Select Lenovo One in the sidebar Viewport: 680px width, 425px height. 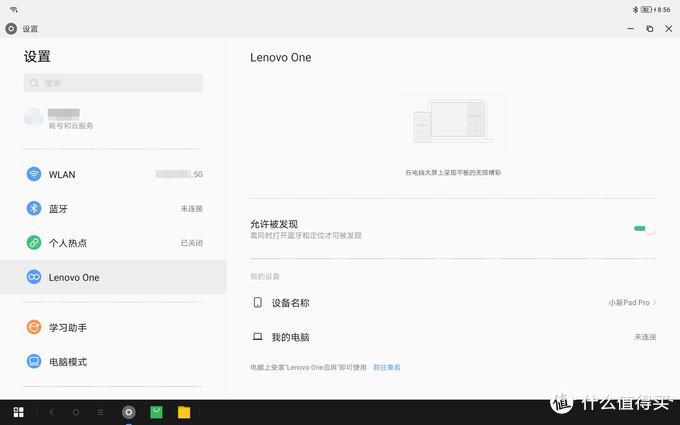coord(113,277)
